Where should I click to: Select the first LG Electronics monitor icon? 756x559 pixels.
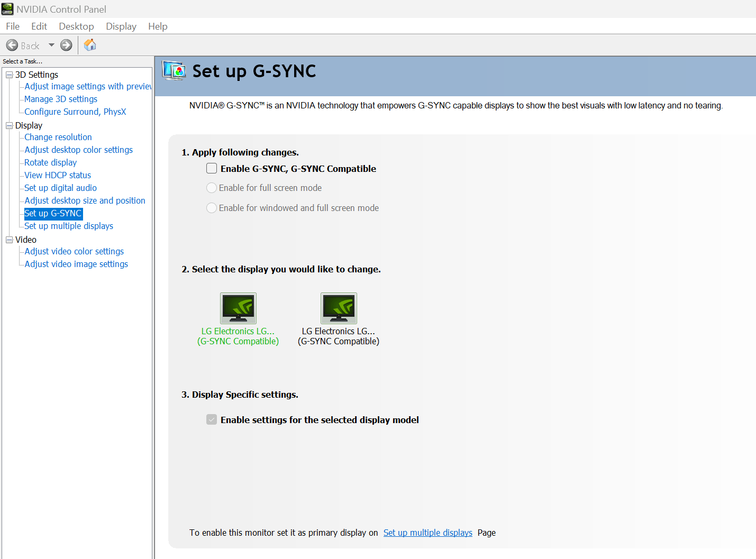click(x=238, y=308)
